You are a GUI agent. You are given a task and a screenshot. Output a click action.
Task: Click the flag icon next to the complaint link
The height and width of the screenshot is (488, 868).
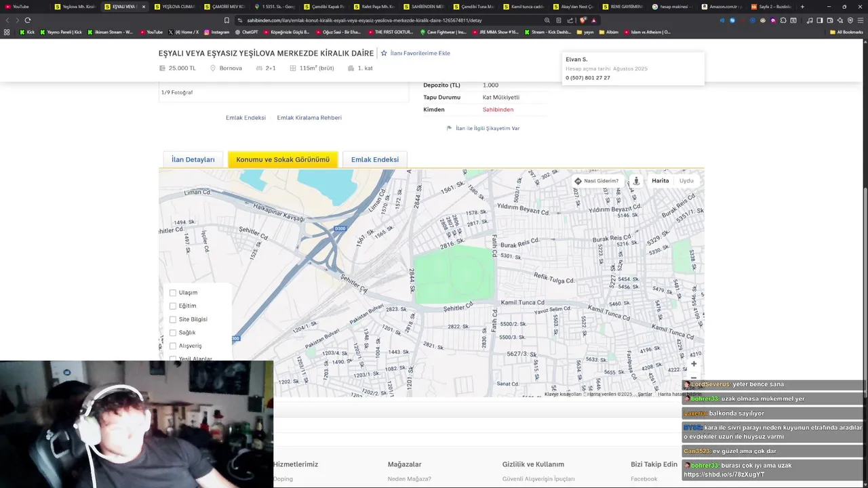click(449, 128)
